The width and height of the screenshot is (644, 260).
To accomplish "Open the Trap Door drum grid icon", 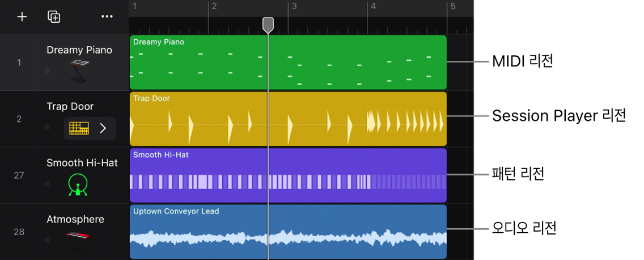I will click(79, 128).
